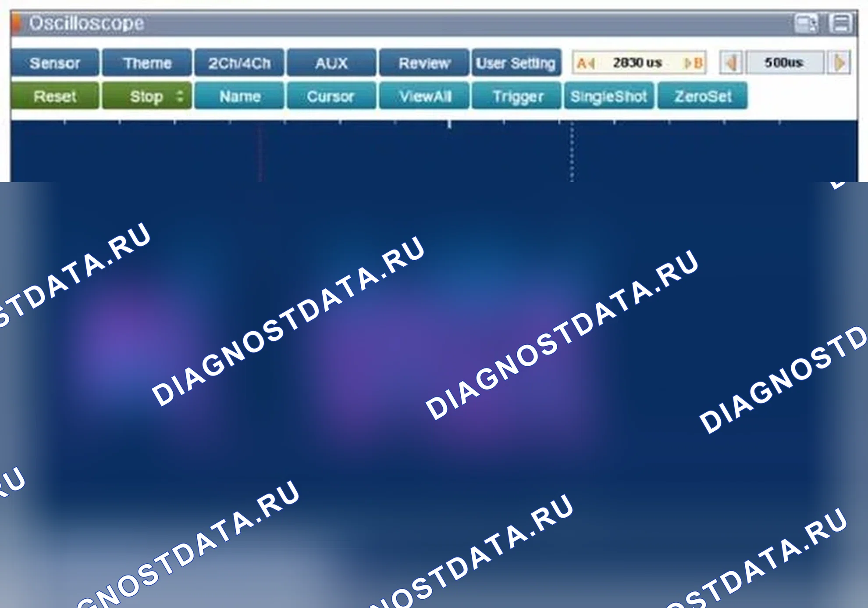Open the Theme options

coord(147,63)
